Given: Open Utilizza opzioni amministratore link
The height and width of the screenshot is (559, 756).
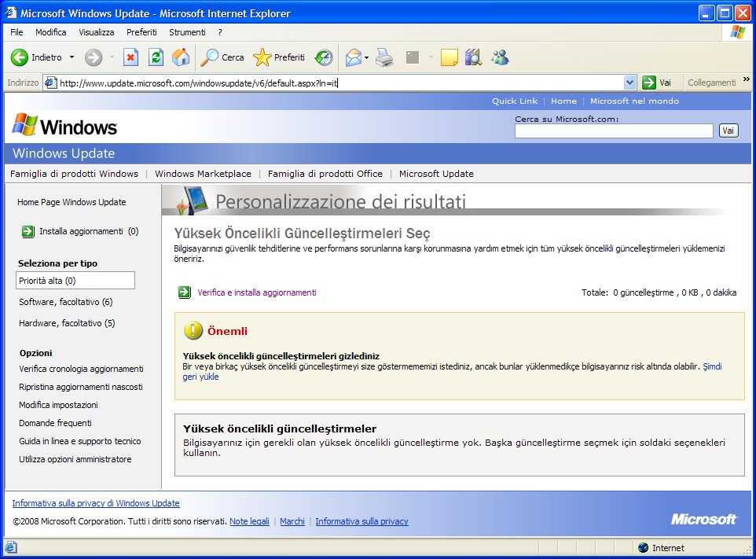Looking at the screenshot, I should click(75, 459).
